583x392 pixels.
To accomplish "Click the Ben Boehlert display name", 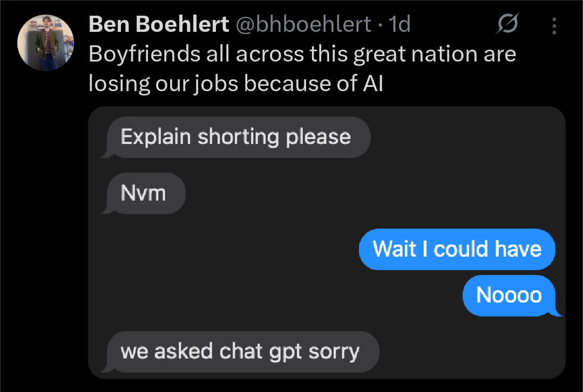I will pyautogui.click(x=158, y=24).
